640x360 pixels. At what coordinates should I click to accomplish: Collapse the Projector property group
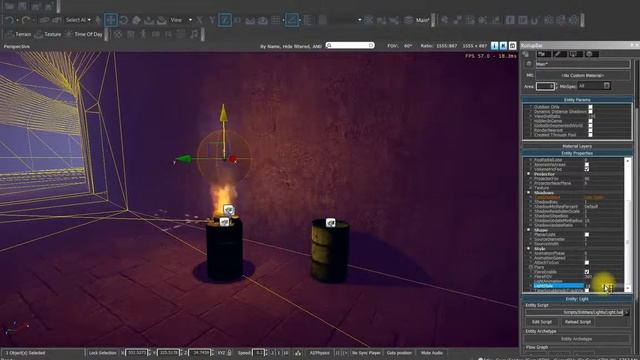(528, 174)
